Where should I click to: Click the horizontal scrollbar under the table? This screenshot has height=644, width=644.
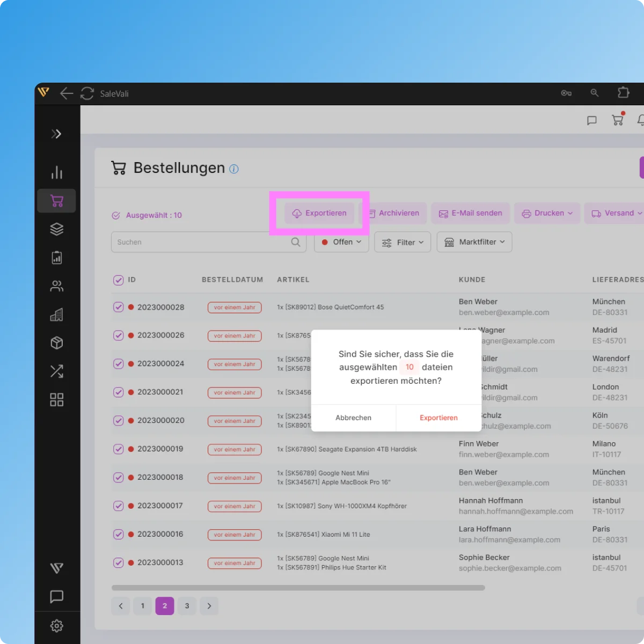pos(298,588)
